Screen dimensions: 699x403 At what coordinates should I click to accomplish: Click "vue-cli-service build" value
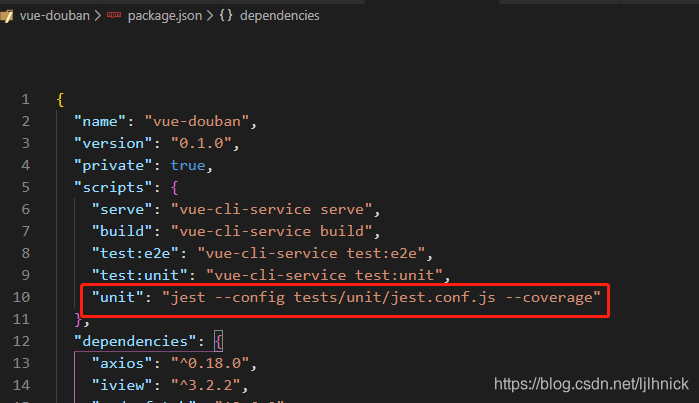point(271,231)
